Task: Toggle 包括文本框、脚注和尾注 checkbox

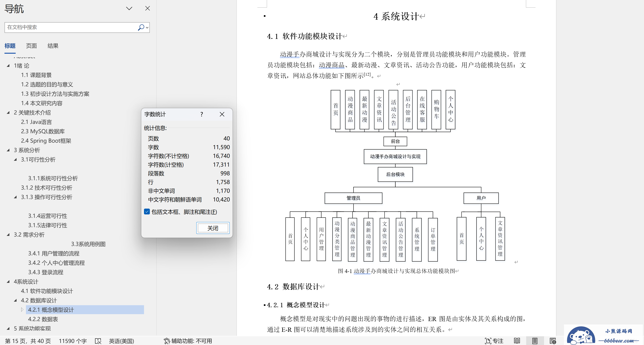Action: [147, 212]
